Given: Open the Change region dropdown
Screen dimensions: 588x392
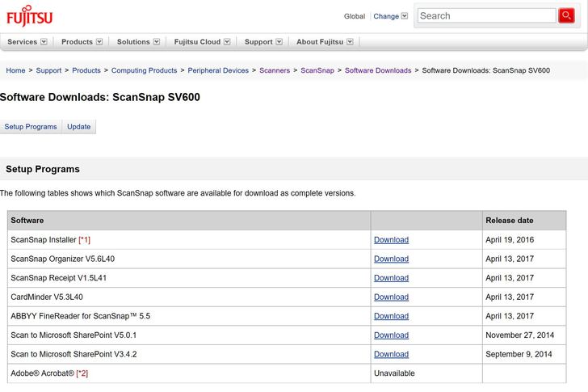Looking at the screenshot, I should coord(391,16).
